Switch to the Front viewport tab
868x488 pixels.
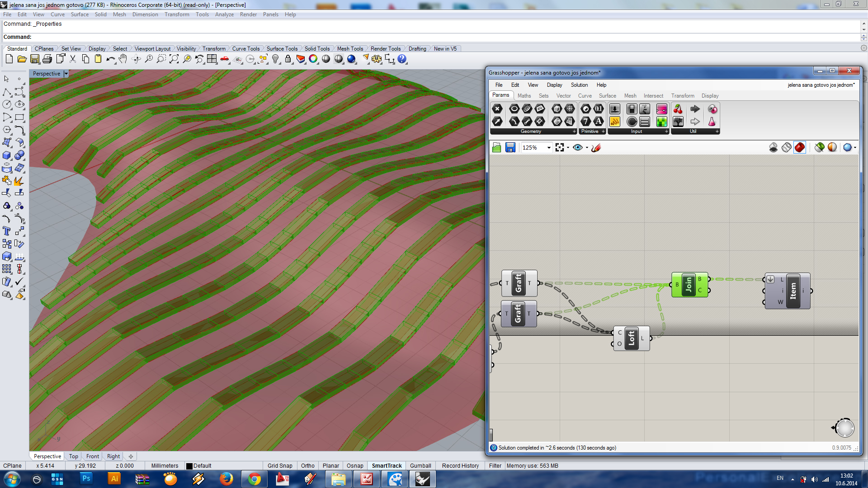click(93, 456)
